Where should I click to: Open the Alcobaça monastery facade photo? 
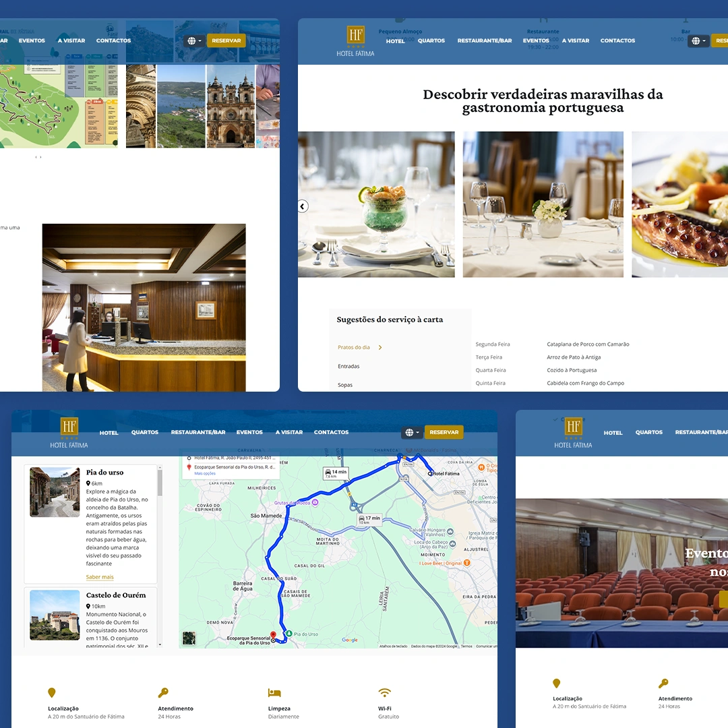(231, 107)
